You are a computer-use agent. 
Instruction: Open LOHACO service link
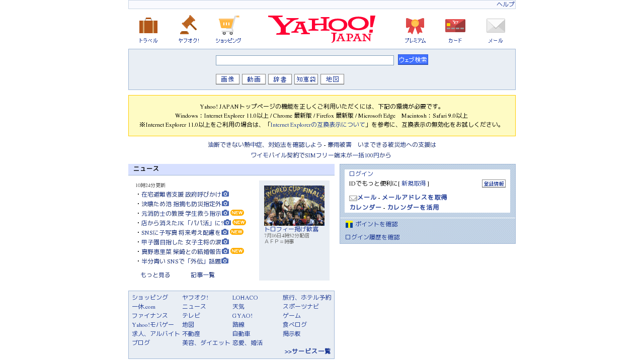pyautogui.click(x=245, y=298)
